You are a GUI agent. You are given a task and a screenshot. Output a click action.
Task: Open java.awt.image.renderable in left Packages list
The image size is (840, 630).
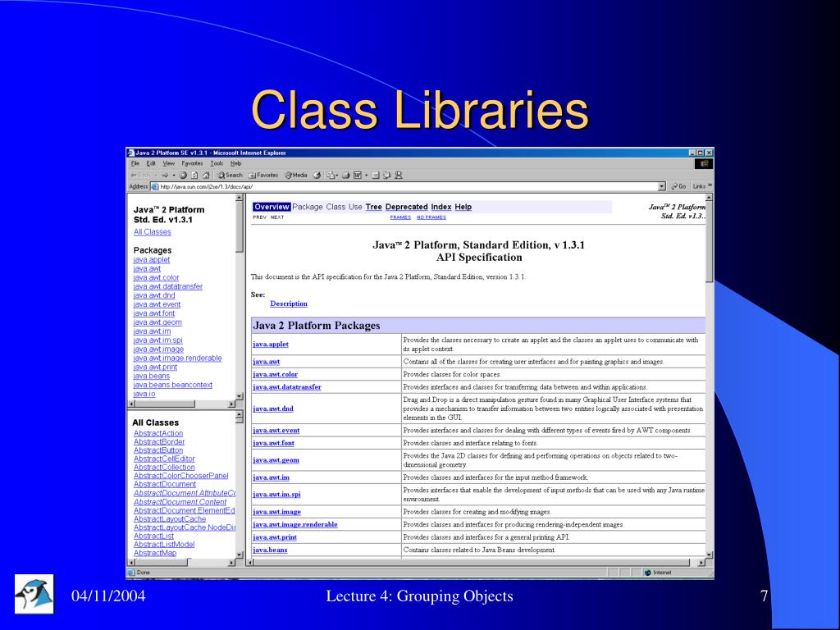[x=177, y=358]
